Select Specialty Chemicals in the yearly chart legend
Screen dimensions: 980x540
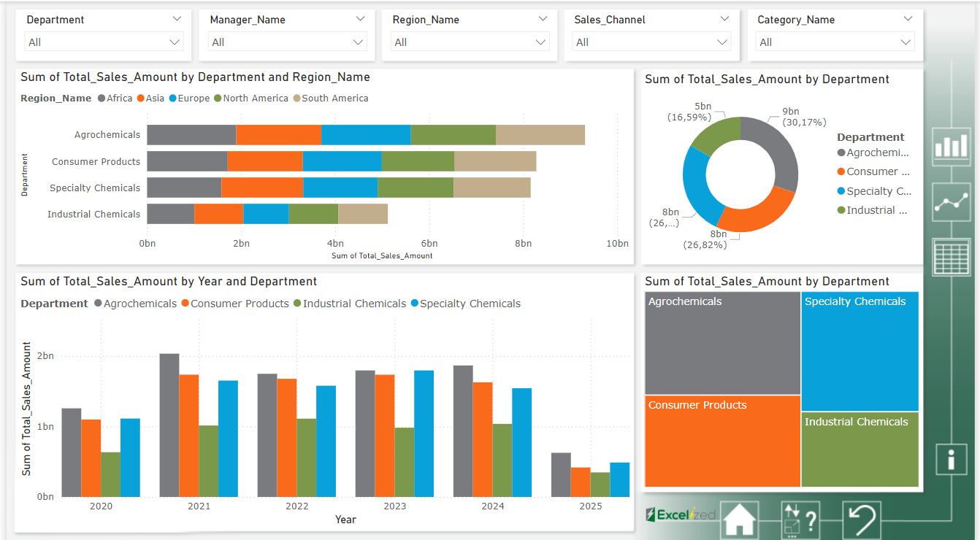click(466, 304)
